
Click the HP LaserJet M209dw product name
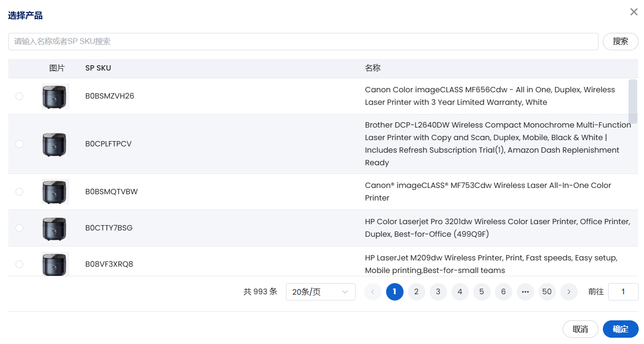(x=491, y=264)
